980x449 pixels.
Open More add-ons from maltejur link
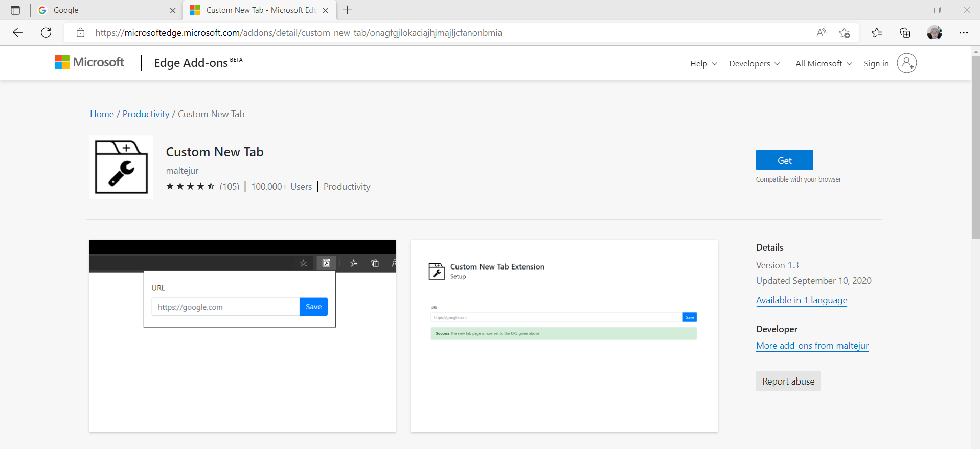click(x=812, y=346)
